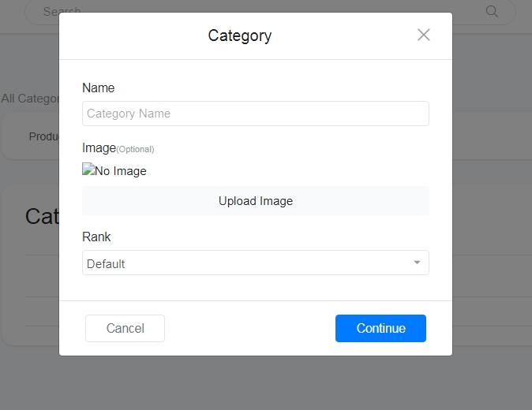
Task: Click the (Optional) hint text
Action: pyautogui.click(x=135, y=149)
